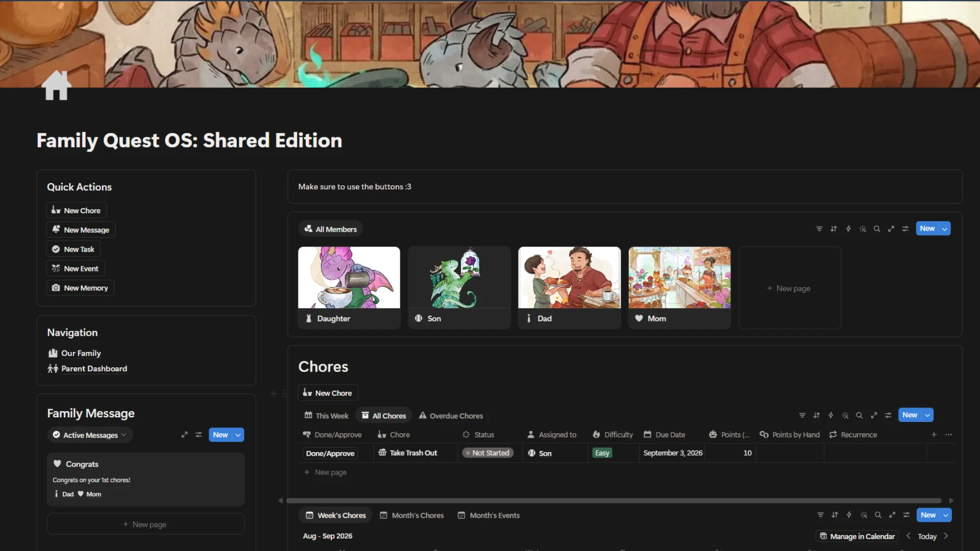Click search icon in calendar toolbar
Image resolution: width=980 pixels, height=551 pixels.
pyautogui.click(x=878, y=515)
